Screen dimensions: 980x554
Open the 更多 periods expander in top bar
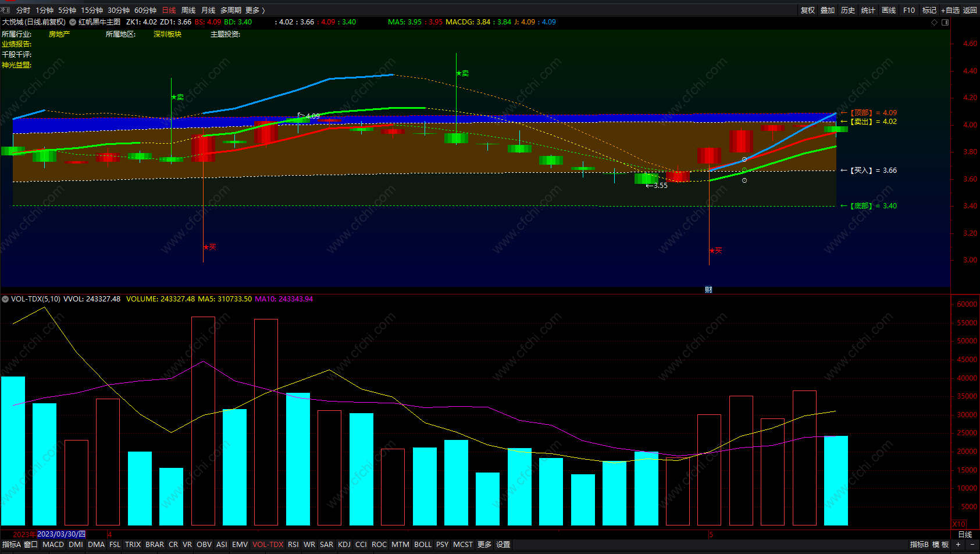tap(255, 10)
